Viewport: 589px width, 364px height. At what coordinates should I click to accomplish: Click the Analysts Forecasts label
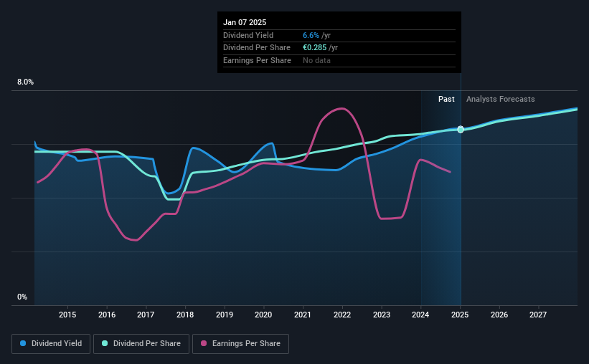[500, 99]
